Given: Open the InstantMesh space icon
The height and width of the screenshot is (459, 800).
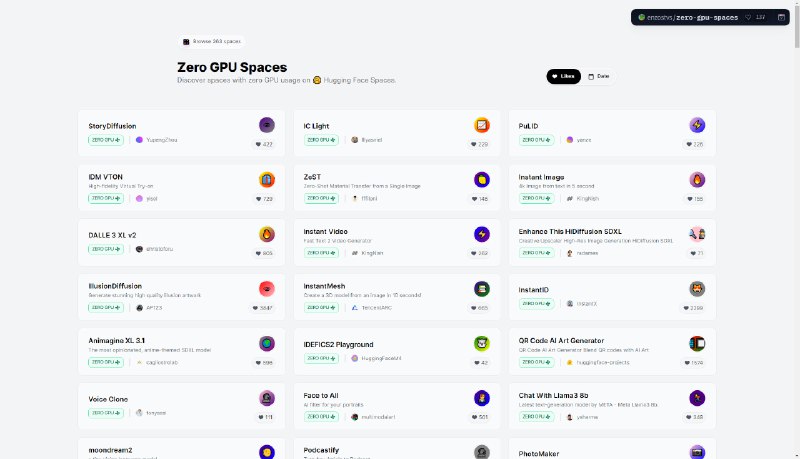Looking at the screenshot, I should click(x=482, y=289).
